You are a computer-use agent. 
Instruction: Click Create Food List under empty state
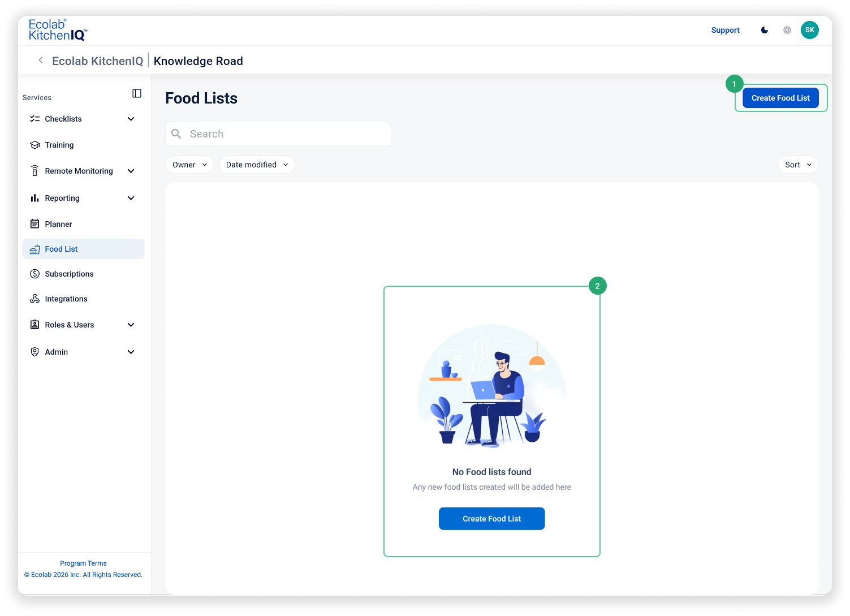[491, 519]
